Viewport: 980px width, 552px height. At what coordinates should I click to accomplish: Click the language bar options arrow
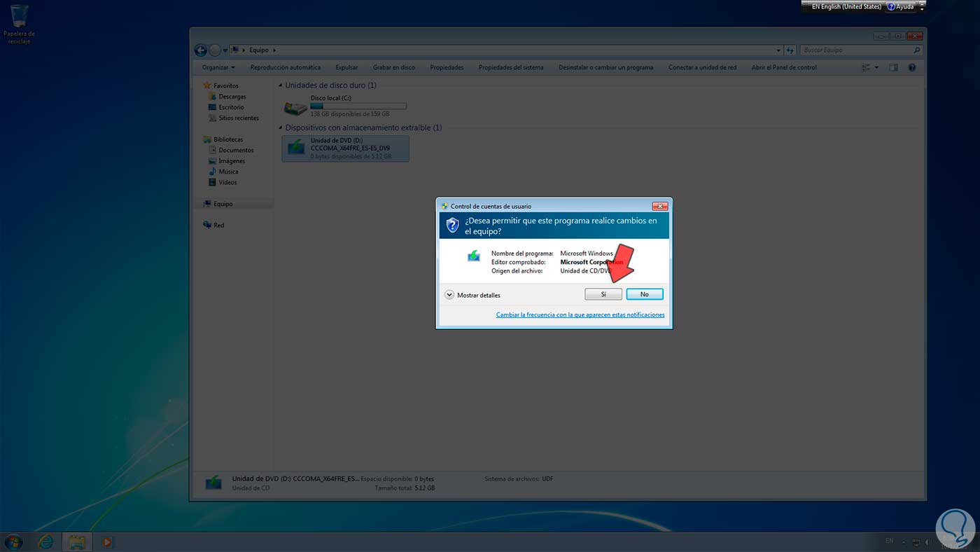coord(922,9)
